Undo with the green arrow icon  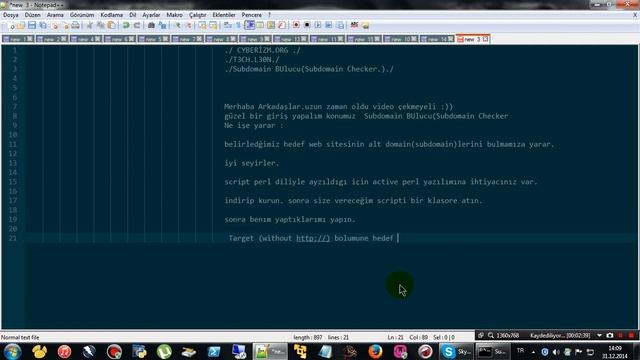pos(126,25)
